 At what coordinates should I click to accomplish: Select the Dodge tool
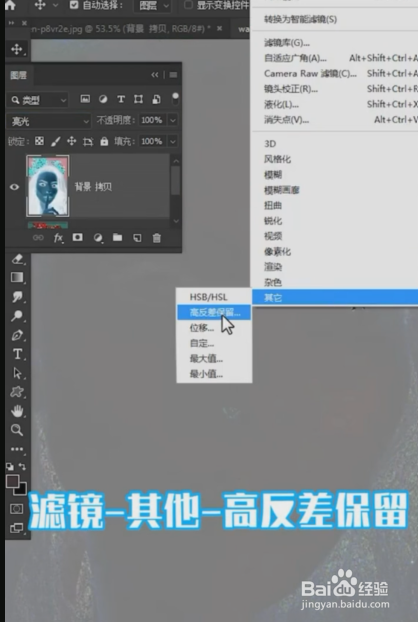click(x=17, y=316)
